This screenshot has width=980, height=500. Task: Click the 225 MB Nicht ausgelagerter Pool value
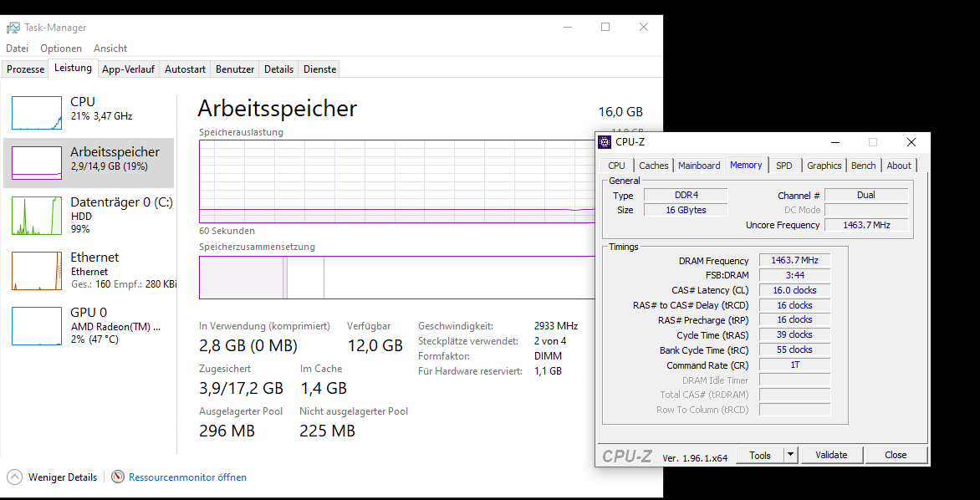327,431
